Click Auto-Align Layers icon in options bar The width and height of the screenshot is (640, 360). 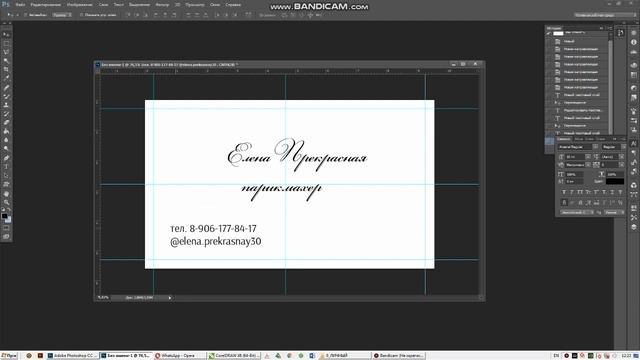(x=248, y=15)
